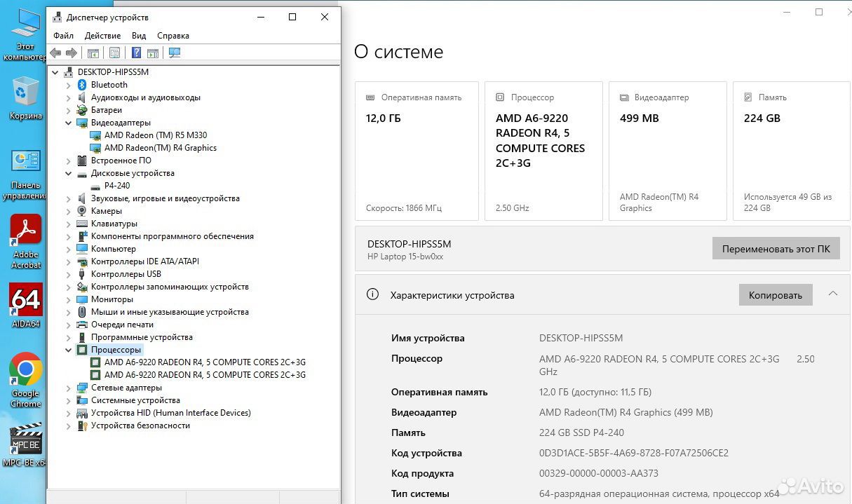852x504 pixels.
Task: Click the Мониторы monitor icon
Action: [82, 299]
